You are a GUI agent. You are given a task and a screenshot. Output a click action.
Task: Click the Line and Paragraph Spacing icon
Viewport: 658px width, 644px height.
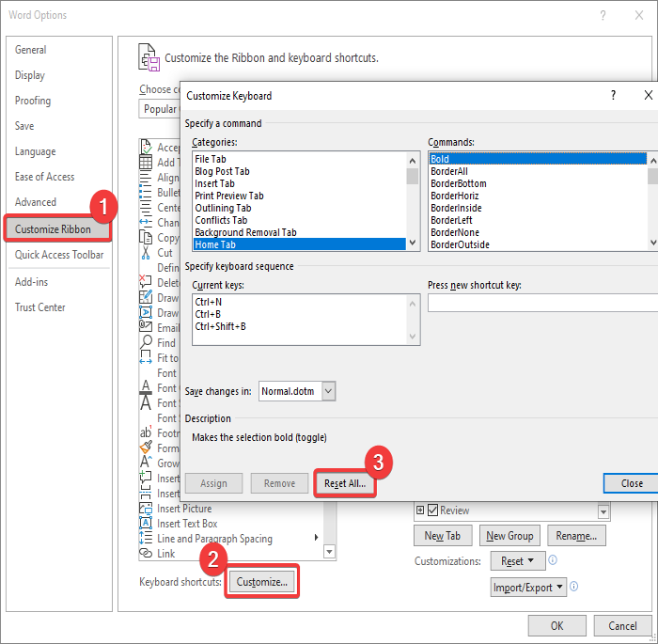click(x=146, y=538)
